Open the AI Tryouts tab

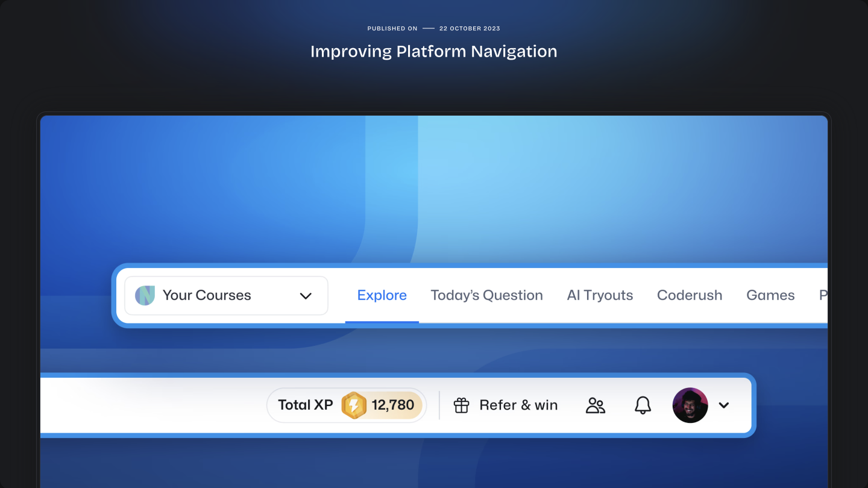click(600, 295)
